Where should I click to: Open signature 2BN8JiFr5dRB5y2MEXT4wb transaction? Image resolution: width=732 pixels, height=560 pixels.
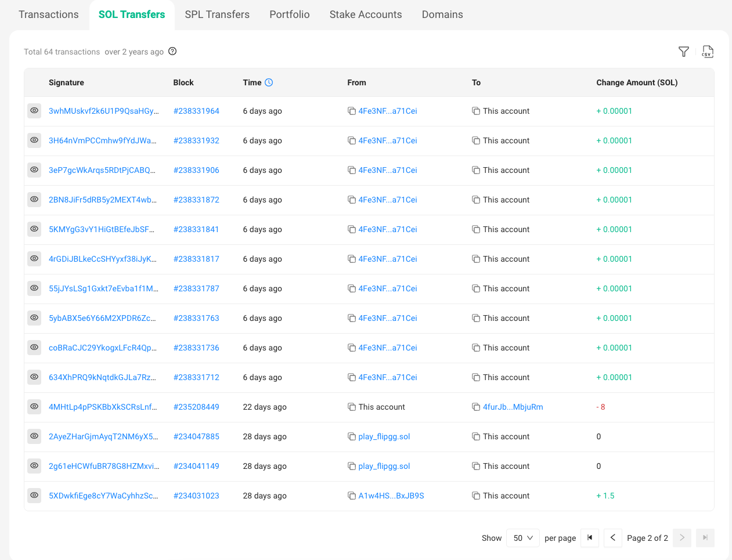[x=103, y=200]
